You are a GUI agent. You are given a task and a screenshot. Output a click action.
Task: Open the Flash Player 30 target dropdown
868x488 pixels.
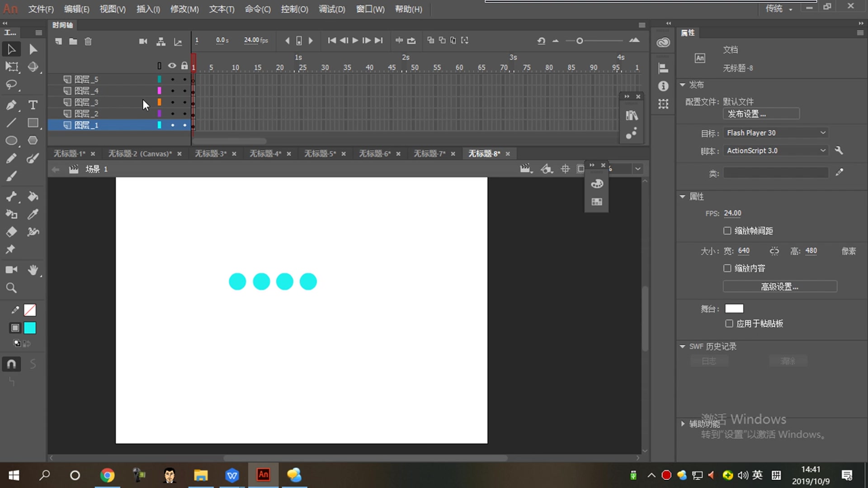[x=776, y=133]
